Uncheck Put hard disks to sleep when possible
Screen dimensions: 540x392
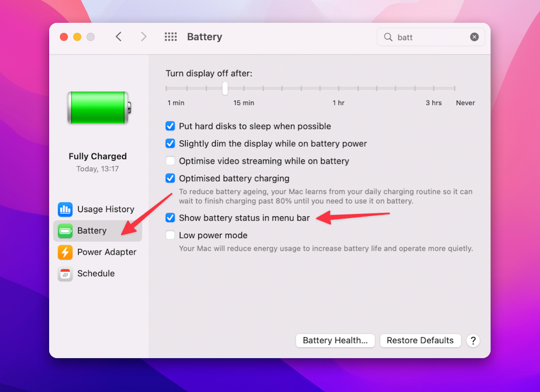tap(170, 126)
